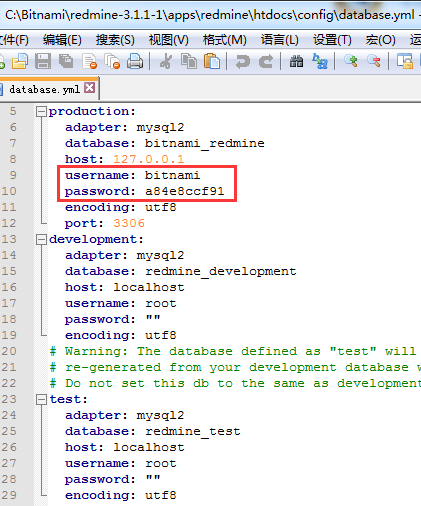The height and width of the screenshot is (506, 421).
Task: Open the 设置(T) settings menu
Action: [332, 40]
